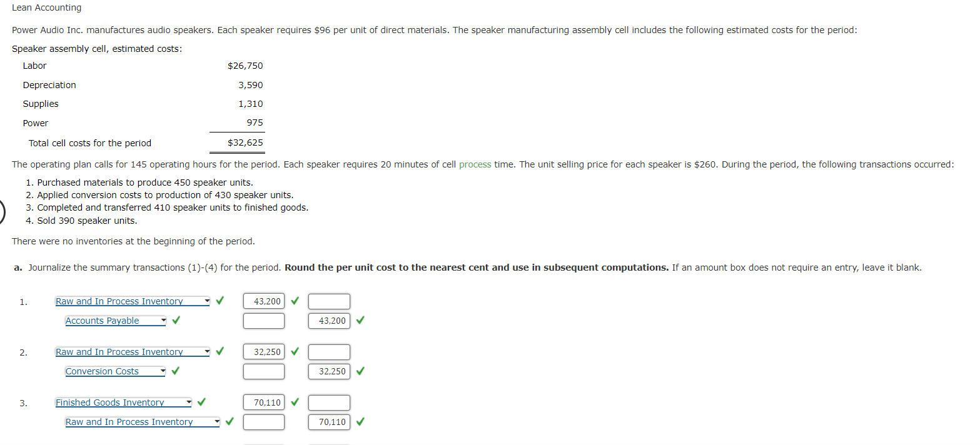
Task: Click the checkmark beside Raw and In Process Inventory
Action: 219,301
